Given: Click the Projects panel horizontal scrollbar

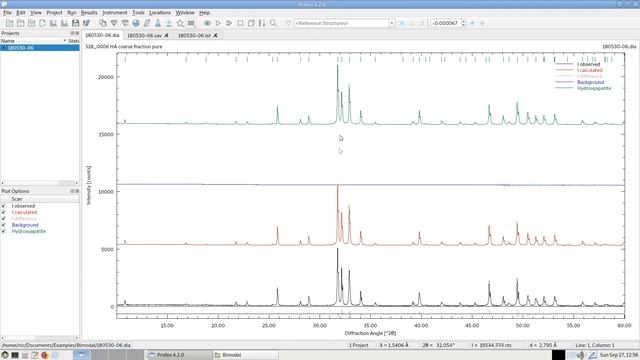Looking at the screenshot, I should (40, 183).
